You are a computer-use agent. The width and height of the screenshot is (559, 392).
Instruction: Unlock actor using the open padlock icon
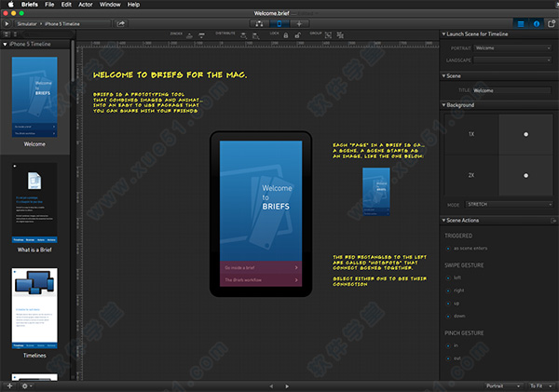(x=298, y=35)
